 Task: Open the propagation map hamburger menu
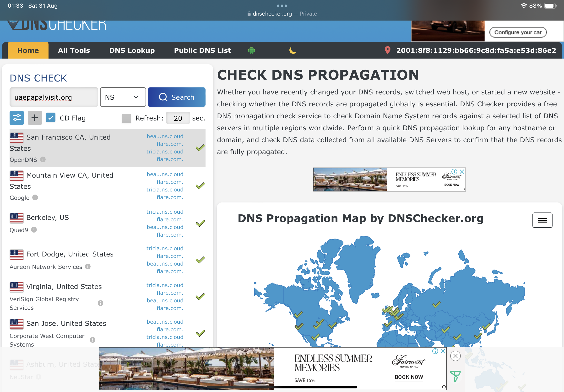point(542,220)
